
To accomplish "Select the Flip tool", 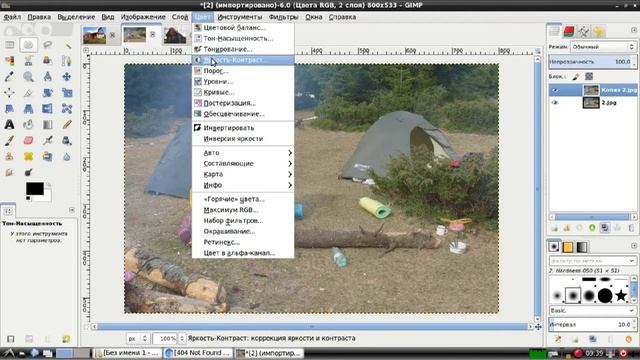I will pos(47,109).
